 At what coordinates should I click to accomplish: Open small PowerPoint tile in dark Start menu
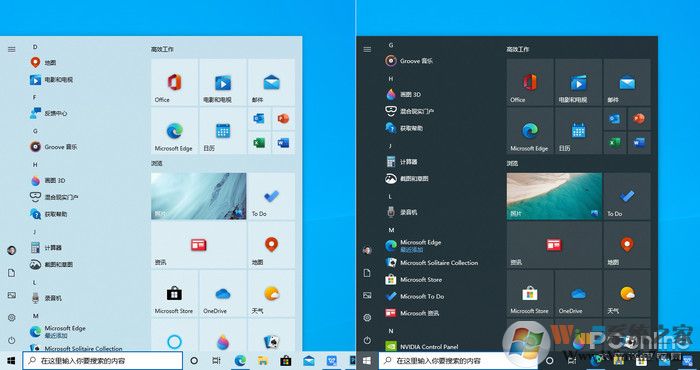click(639, 119)
